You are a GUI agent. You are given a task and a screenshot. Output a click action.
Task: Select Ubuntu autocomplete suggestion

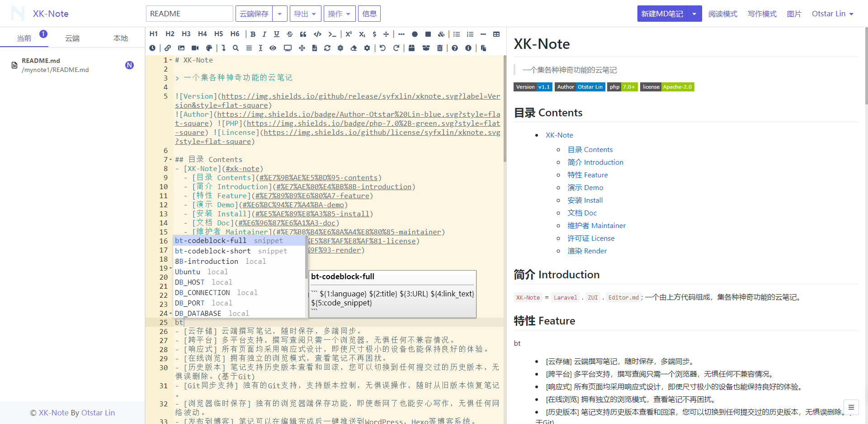(x=240, y=272)
